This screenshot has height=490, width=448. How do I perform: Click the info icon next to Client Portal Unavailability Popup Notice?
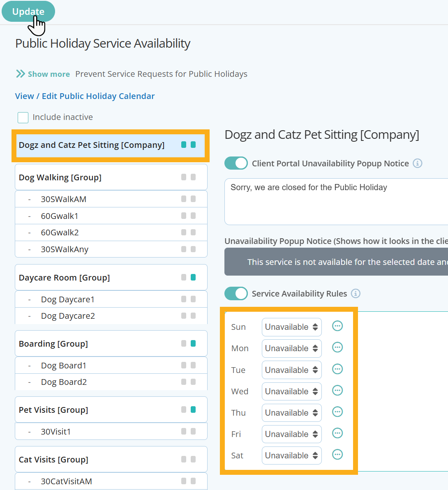[x=418, y=163]
